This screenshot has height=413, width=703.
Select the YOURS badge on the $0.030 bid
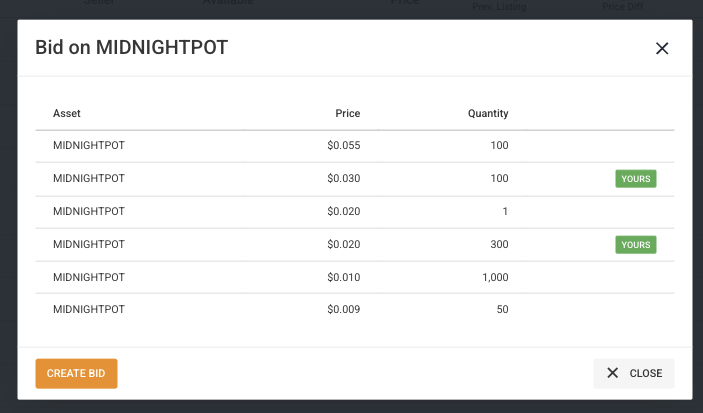click(636, 178)
